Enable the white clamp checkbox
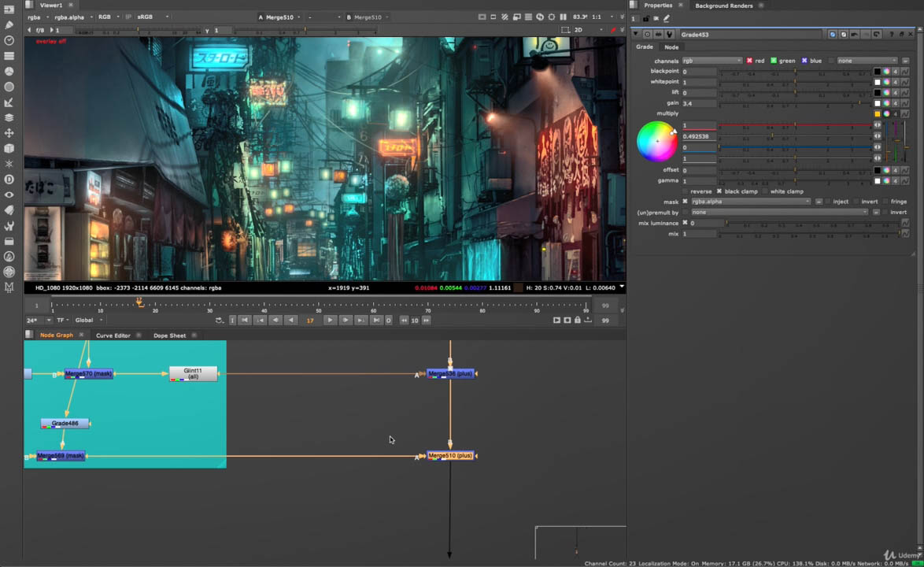Image resolution: width=924 pixels, height=567 pixels. [x=765, y=191]
